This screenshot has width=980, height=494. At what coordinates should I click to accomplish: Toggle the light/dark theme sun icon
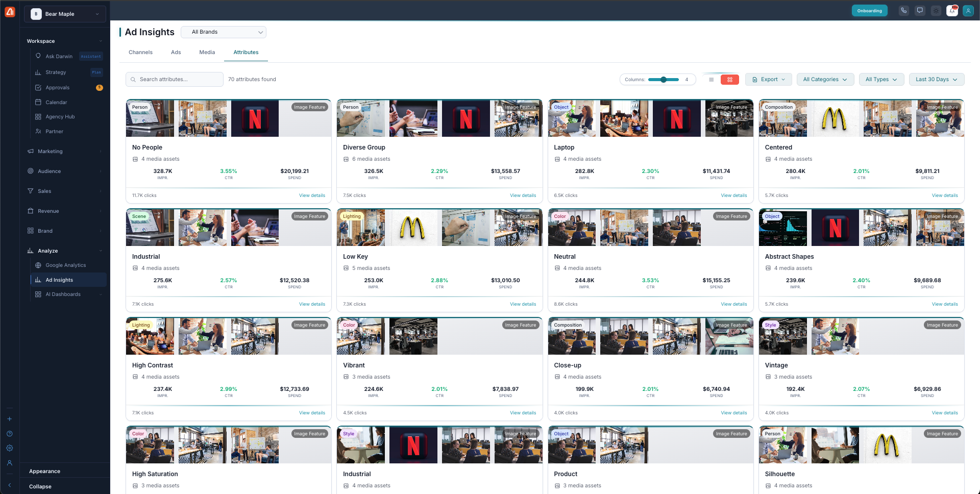click(x=936, y=11)
